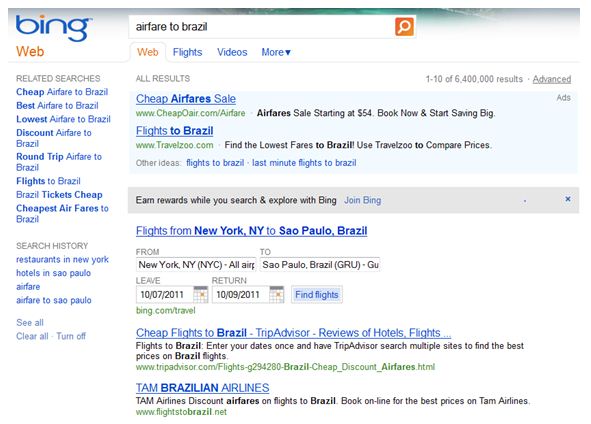Open history item restaurants in new york

coord(62,259)
